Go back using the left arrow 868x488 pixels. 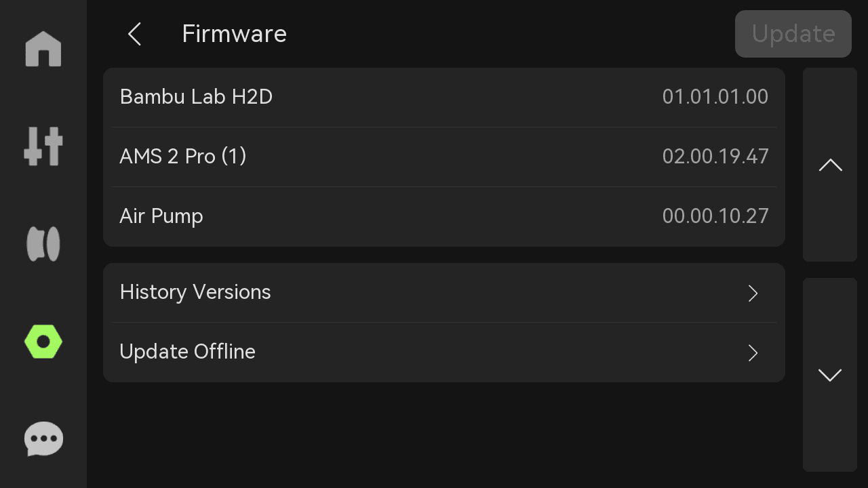pyautogui.click(x=134, y=34)
